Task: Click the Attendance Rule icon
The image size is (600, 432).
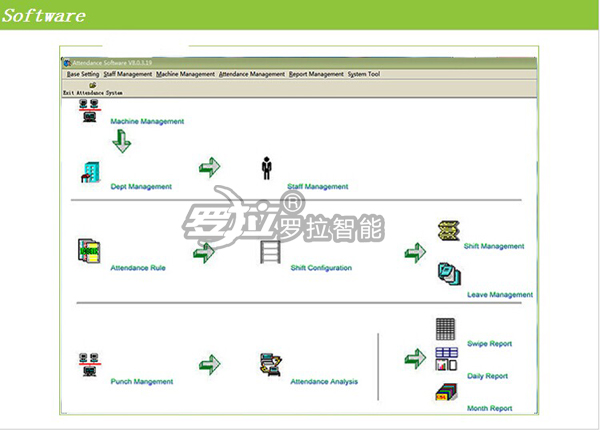Action: pos(89,252)
